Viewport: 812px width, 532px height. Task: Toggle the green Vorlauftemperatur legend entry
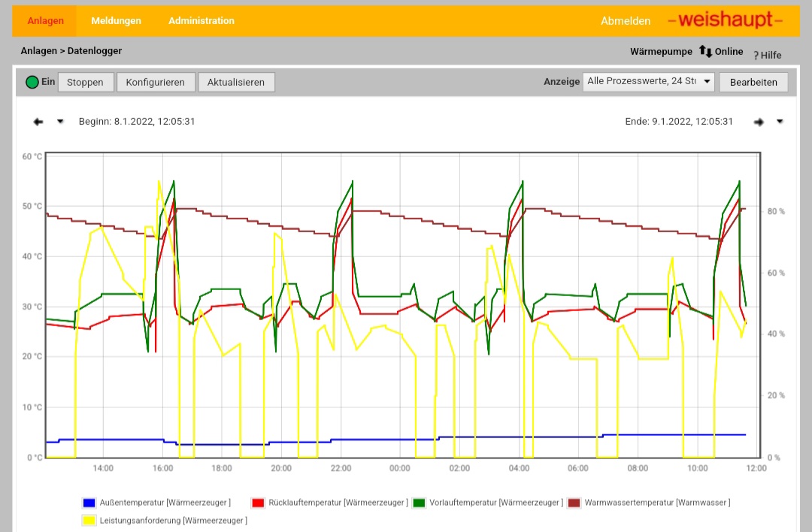[x=486, y=503]
